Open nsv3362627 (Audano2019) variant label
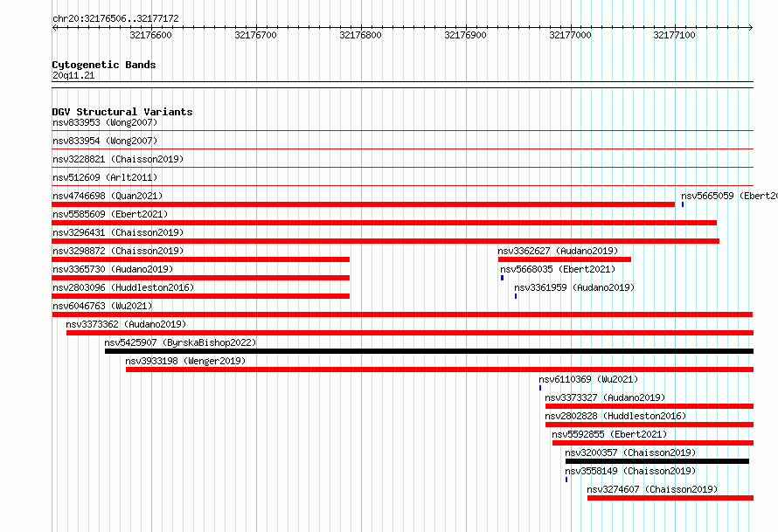The width and height of the screenshot is (778, 532). [559, 251]
